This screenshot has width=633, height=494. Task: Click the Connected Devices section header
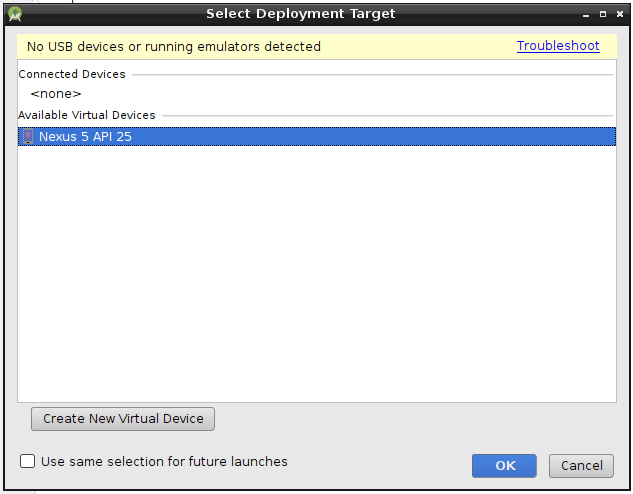tap(72, 74)
